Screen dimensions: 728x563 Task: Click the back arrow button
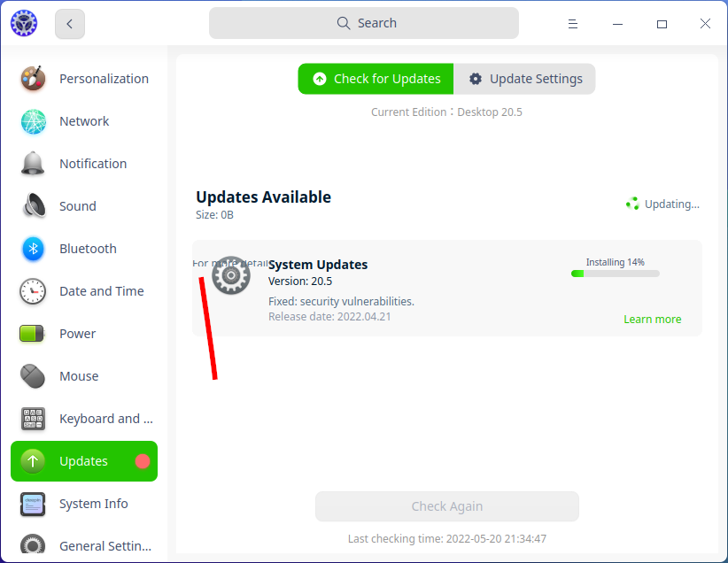click(x=69, y=24)
